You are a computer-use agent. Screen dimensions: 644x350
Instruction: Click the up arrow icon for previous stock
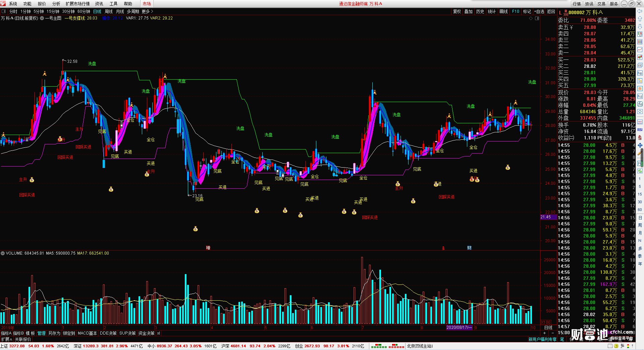pyautogui.click(x=640, y=19)
